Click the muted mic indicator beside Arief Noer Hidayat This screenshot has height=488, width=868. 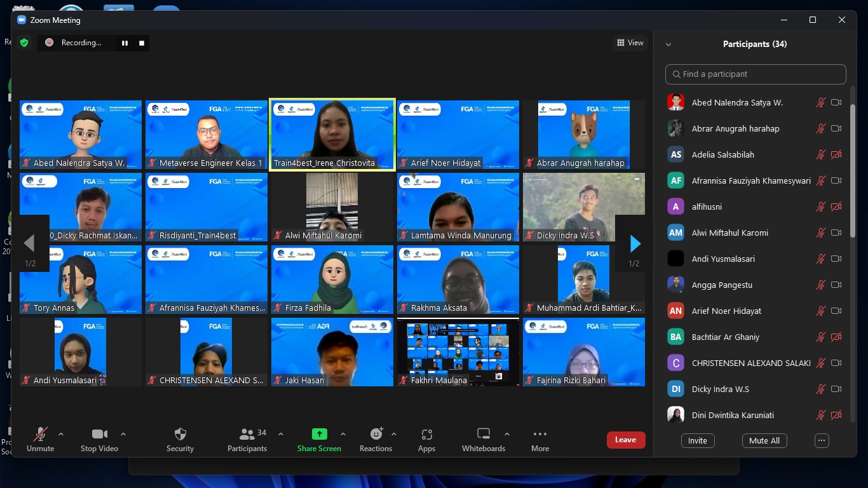pyautogui.click(x=821, y=311)
